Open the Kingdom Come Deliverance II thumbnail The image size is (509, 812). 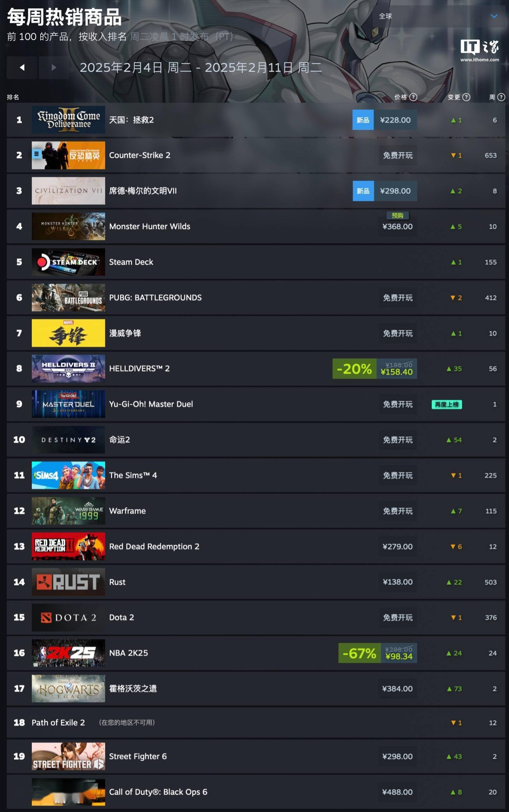tap(68, 120)
